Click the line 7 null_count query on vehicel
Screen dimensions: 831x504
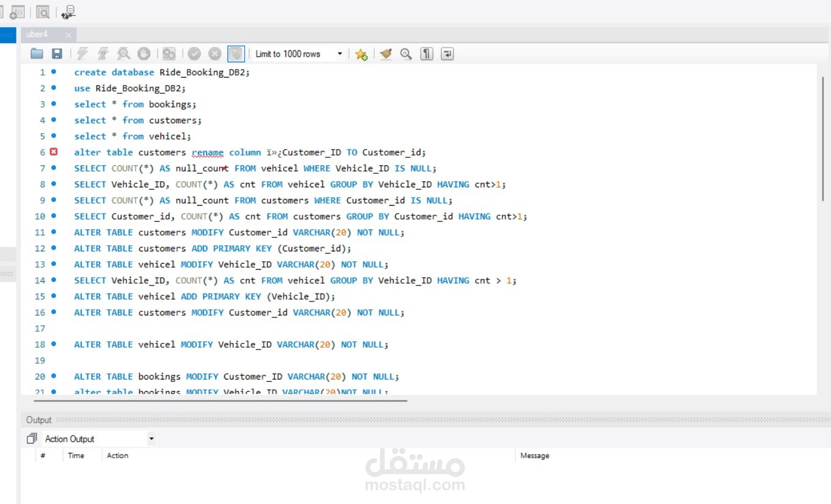[256, 168]
